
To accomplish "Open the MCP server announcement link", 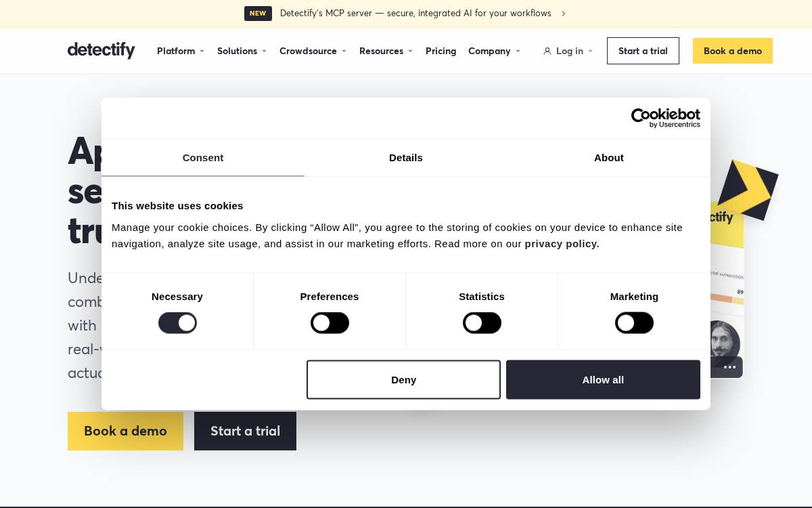I will point(415,14).
